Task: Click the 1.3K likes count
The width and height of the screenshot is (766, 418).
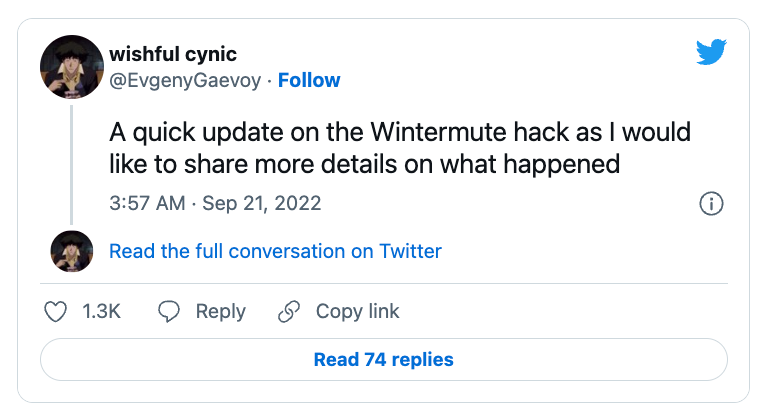Action: 101,312
